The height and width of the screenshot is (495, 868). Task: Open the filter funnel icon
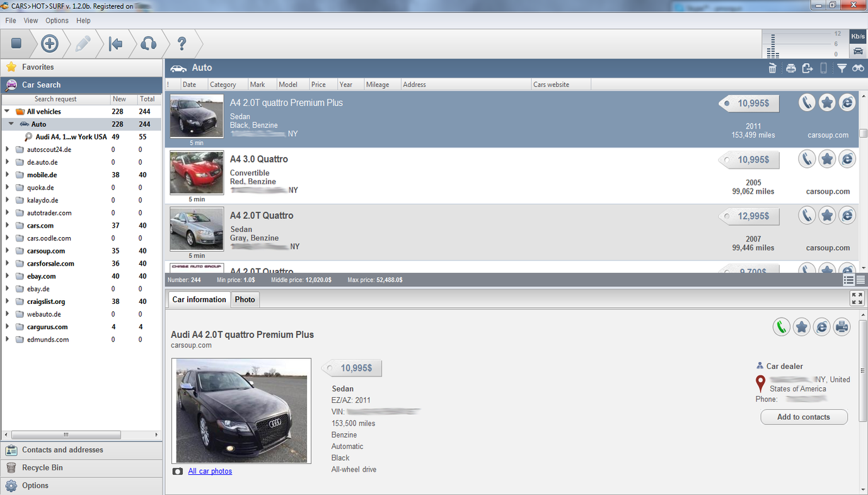(842, 68)
